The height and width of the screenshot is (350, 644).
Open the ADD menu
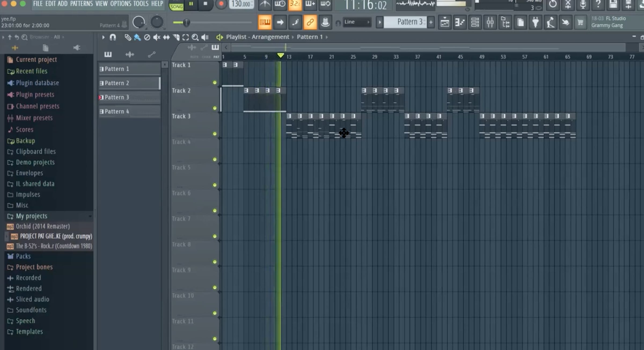pos(63,4)
